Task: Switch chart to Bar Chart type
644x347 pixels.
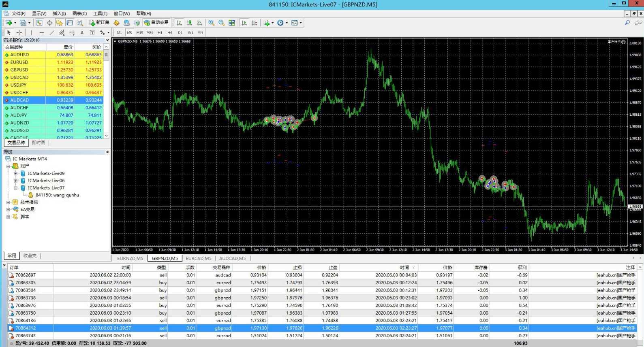Action: [x=179, y=23]
